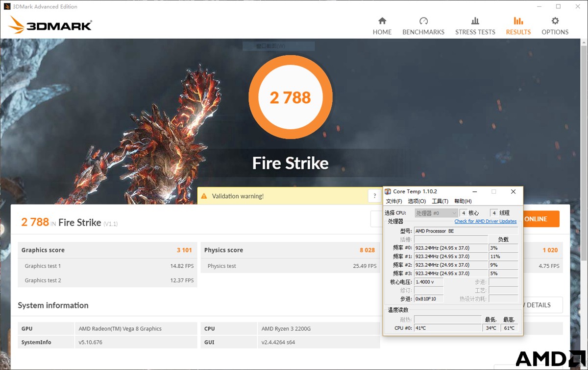Click the validation warning help question button
The width and height of the screenshot is (588, 370).
point(375,196)
